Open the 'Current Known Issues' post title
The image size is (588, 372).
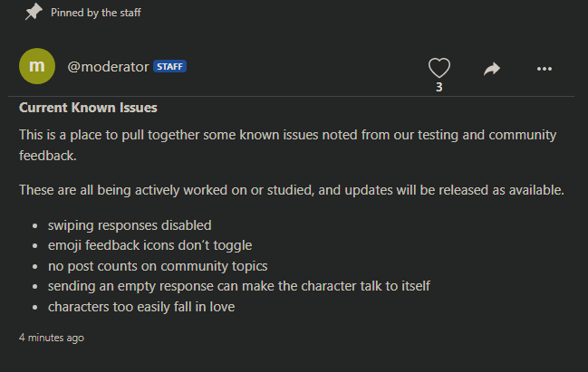[x=88, y=108]
